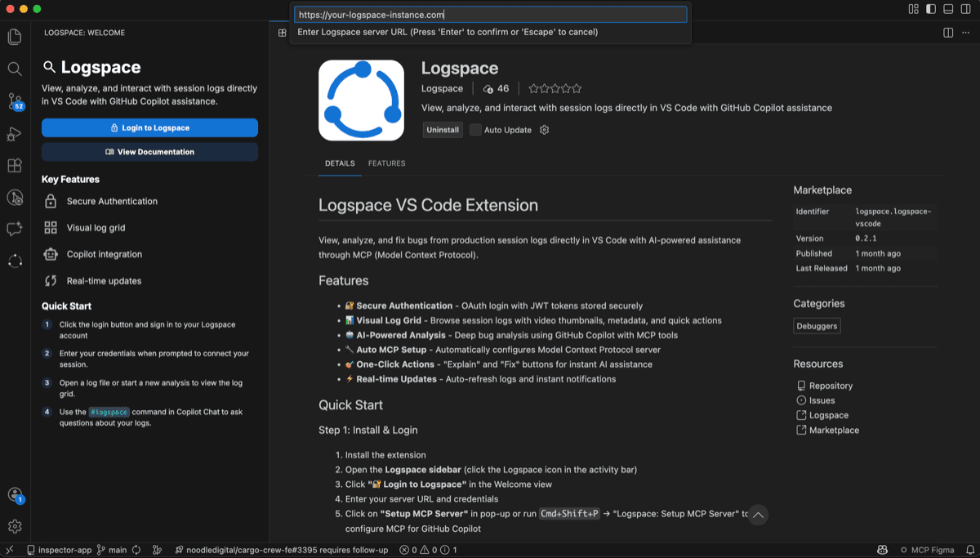The height and width of the screenshot is (558, 980).
Task: Toggle secondary side bar from title bar
Action: click(967, 9)
